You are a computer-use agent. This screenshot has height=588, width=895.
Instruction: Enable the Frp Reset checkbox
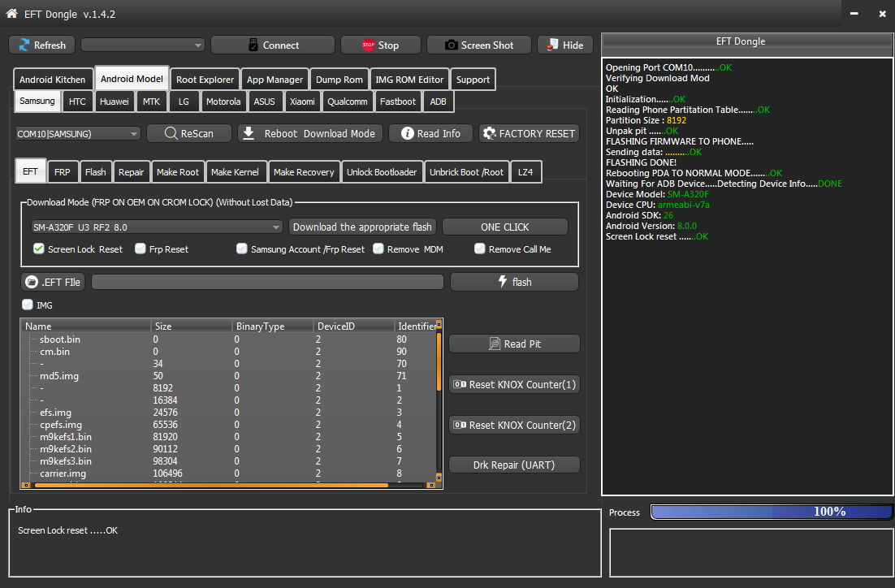[x=141, y=249]
